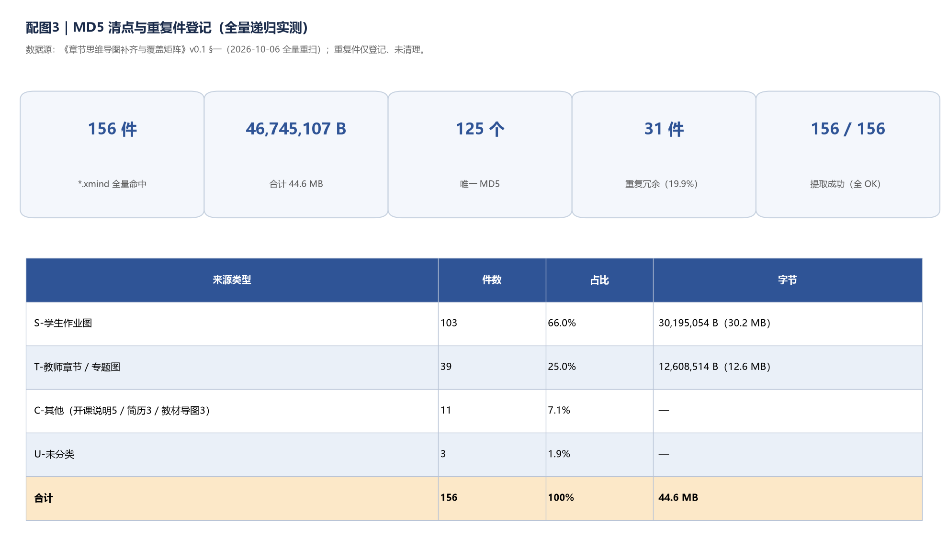Viewport: 948px width, 560px height.
Task: Select the 30,195,054 B（30.2 MB）cell
Action: click(x=788, y=324)
